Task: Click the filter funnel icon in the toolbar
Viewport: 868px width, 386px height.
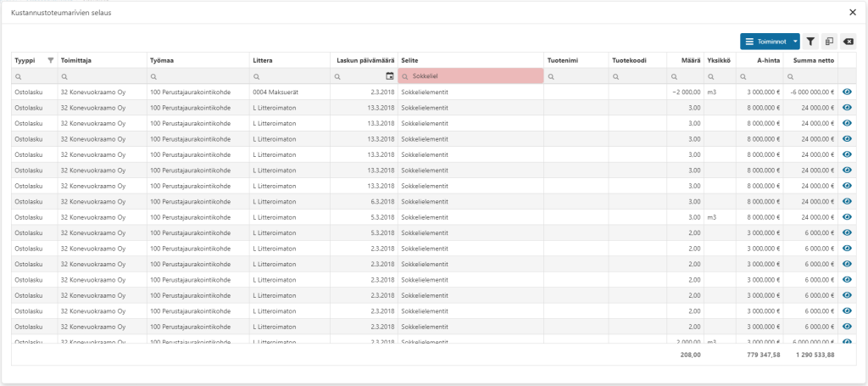Action: [810, 42]
